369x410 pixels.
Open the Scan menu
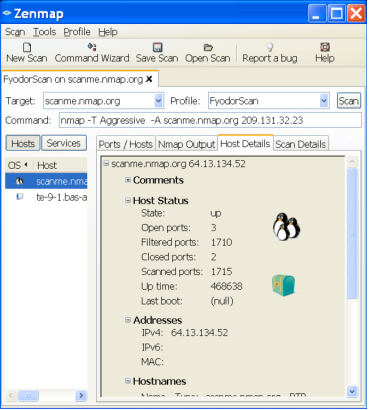click(x=15, y=32)
